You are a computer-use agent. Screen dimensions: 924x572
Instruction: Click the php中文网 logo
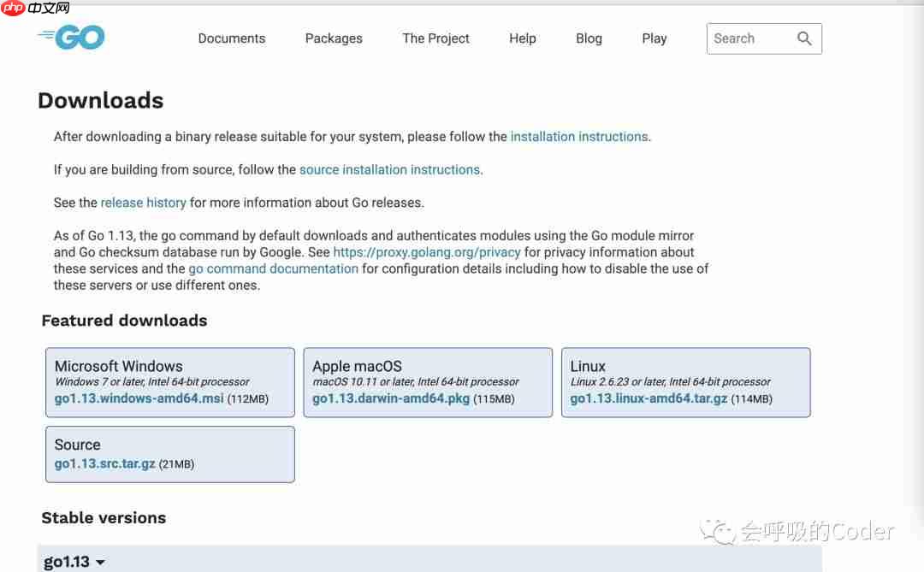pos(36,9)
